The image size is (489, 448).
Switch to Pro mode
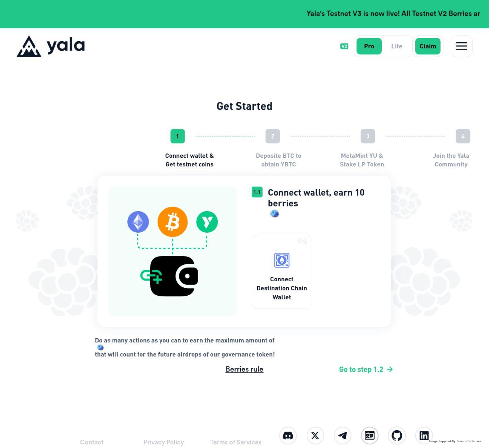pos(369,46)
